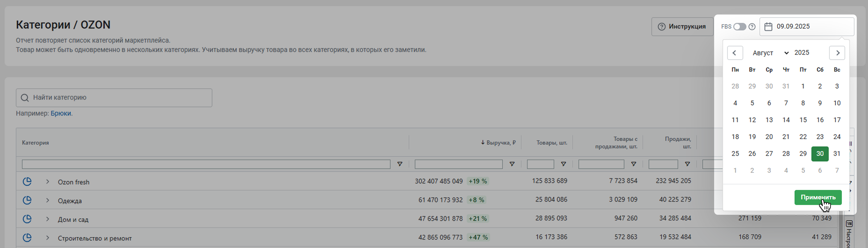
Task: Open the Инструкция help button
Action: (682, 27)
